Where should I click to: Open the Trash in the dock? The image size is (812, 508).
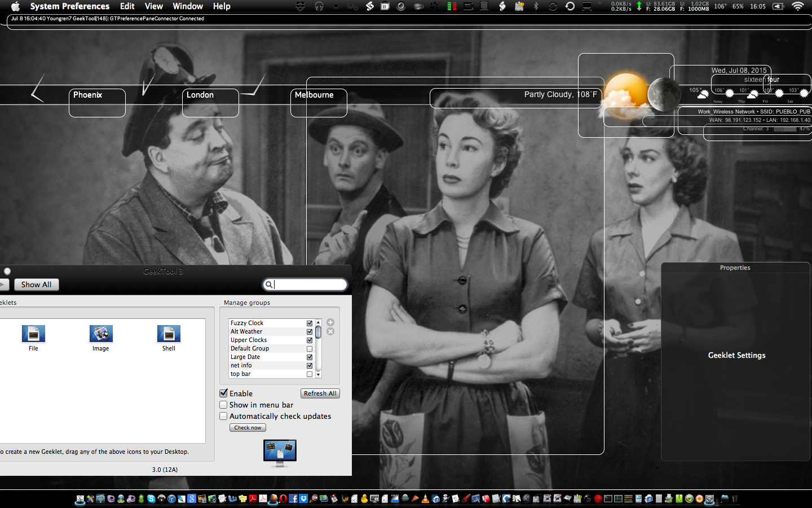point(735,498)
